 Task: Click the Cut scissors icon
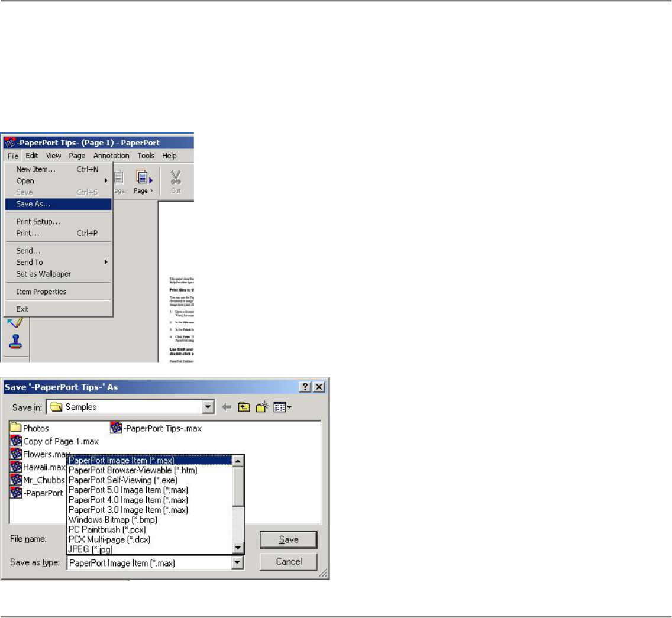(x=176, y=182)
